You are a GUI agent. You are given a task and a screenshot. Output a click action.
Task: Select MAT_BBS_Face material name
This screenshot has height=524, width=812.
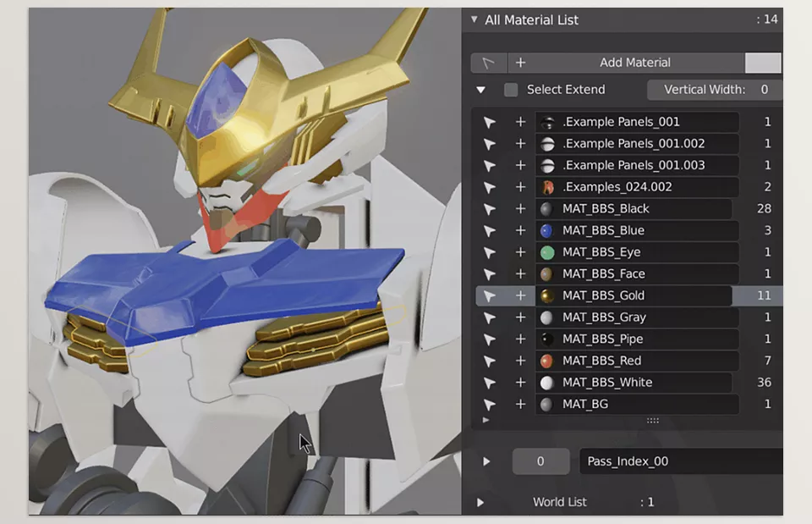coord(604,274)
